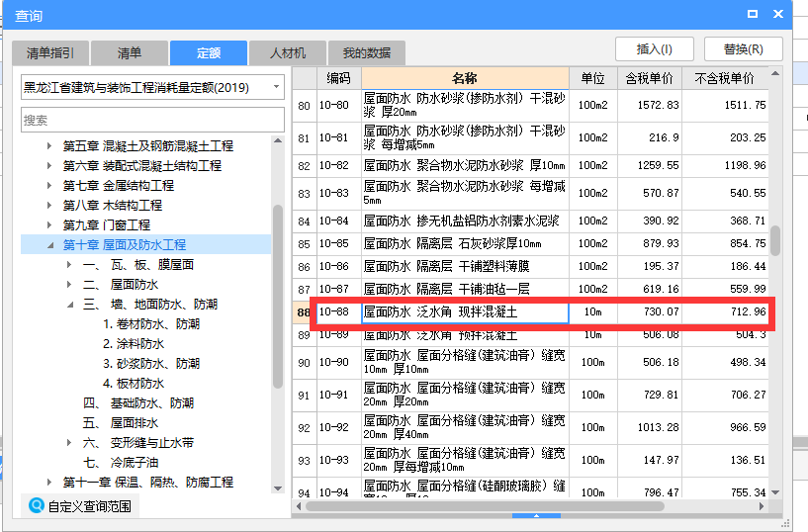Viewport: 808px width, 532px height.
Task: Expand 六、变形缝与止水带 subnode arrow
Action: pyautogui.click(x=69, y=442)
